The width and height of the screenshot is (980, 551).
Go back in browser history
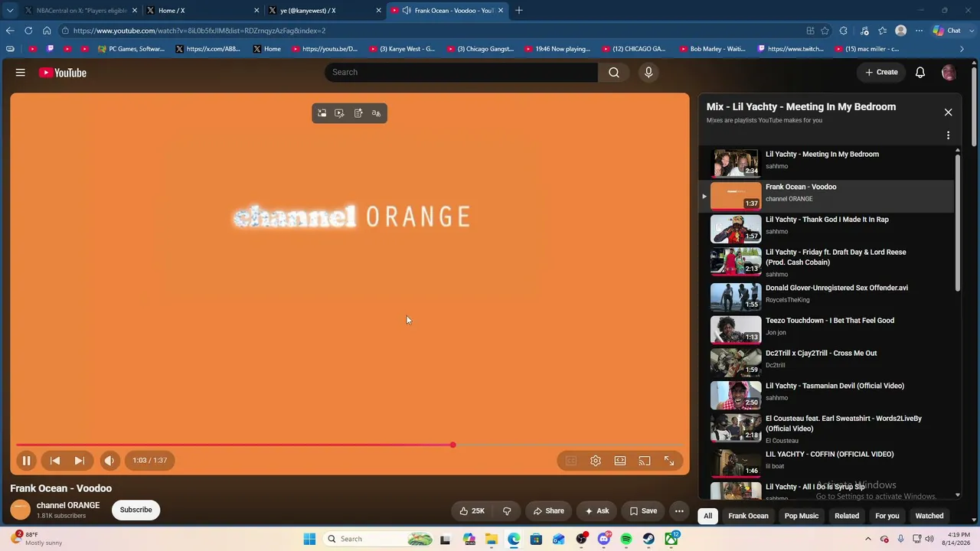tap(10, 31)
